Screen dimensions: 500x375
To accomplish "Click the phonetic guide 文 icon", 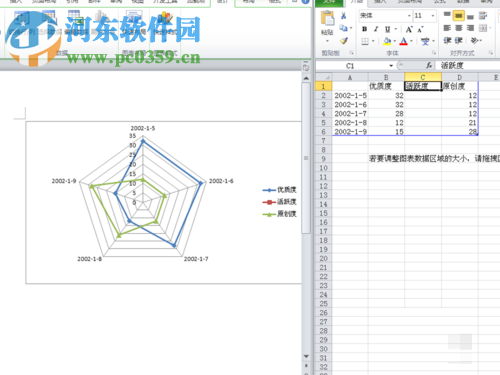I will [425, 41].
